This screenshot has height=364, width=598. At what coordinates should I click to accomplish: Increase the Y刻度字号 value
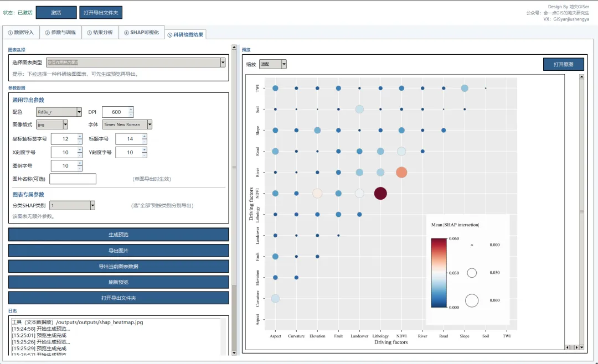(x=144, y=150)
